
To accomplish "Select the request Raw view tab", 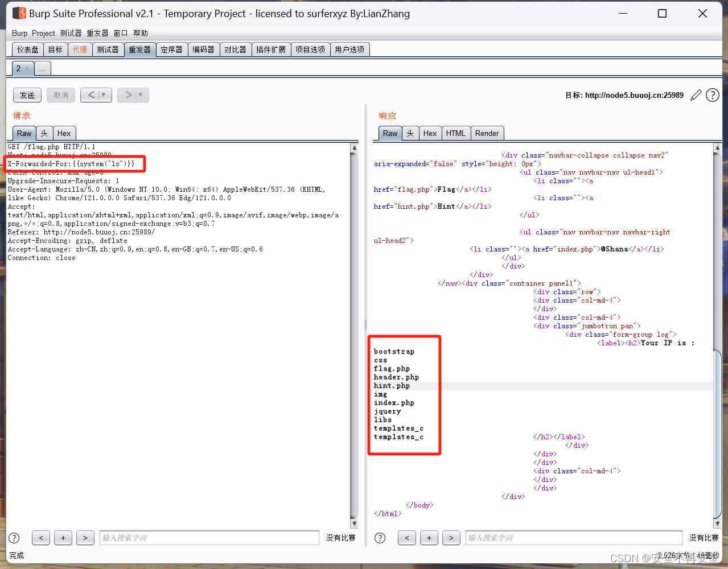I will (24, 133).
